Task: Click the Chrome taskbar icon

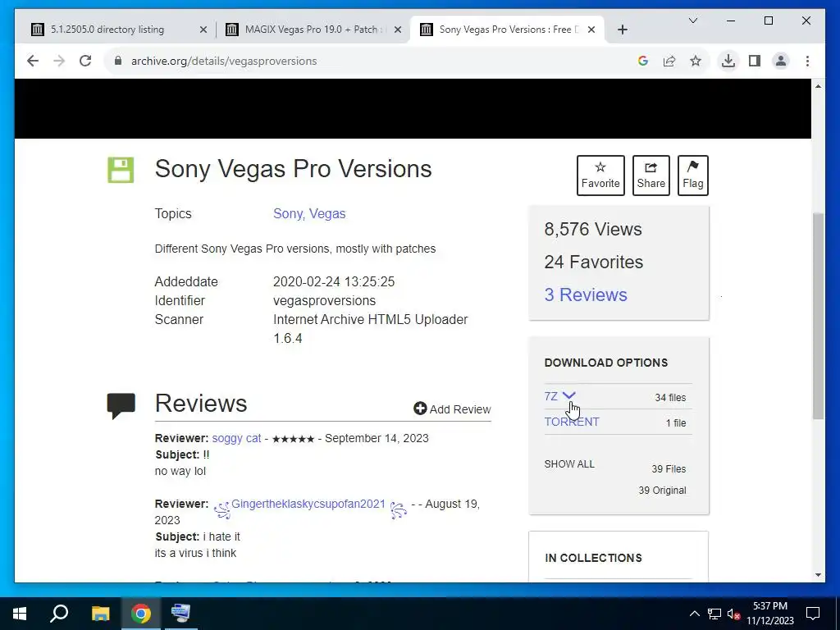Action: (141, 614)
